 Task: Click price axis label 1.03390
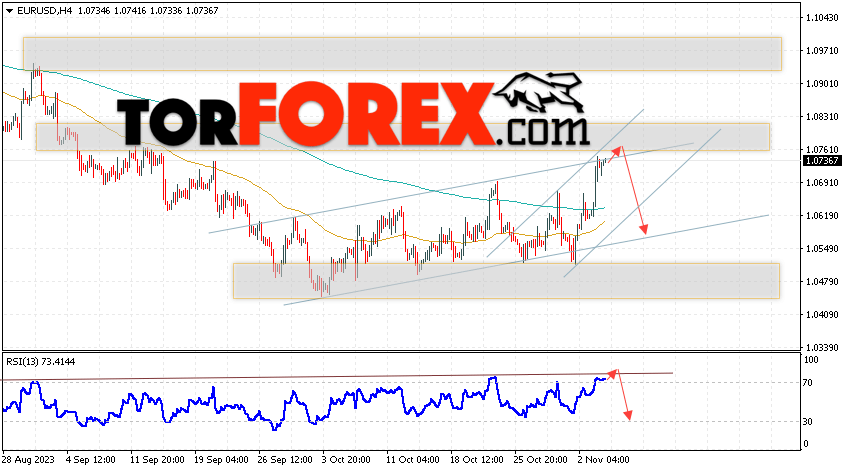[822, 347]
